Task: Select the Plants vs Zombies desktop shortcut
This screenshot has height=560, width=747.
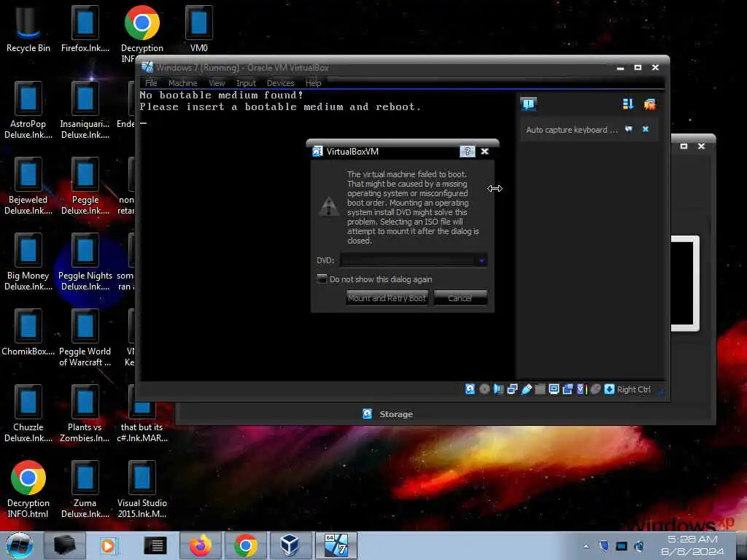Action: [85, 413]
